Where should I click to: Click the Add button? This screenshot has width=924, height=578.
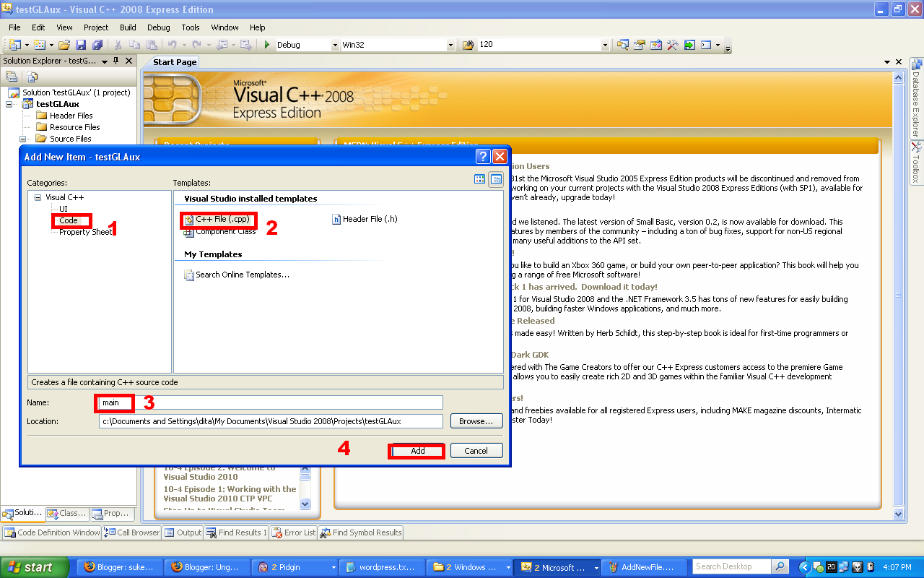(418, 451)
